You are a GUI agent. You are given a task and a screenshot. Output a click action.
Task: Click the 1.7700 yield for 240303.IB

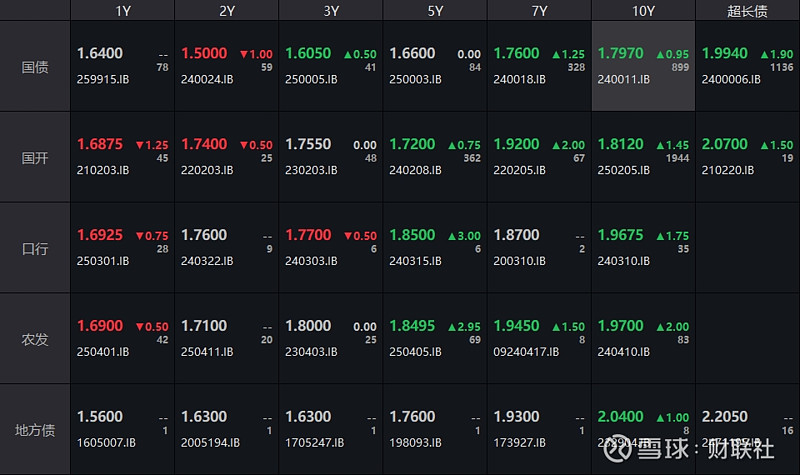click(x=308, y=235)
